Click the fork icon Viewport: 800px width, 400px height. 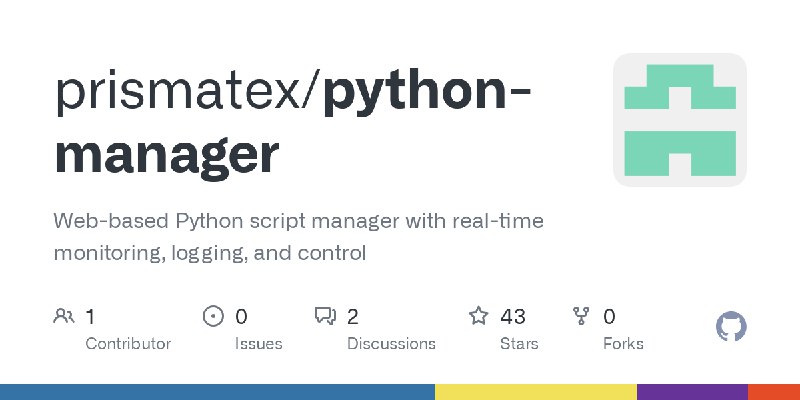coord(581,316)
